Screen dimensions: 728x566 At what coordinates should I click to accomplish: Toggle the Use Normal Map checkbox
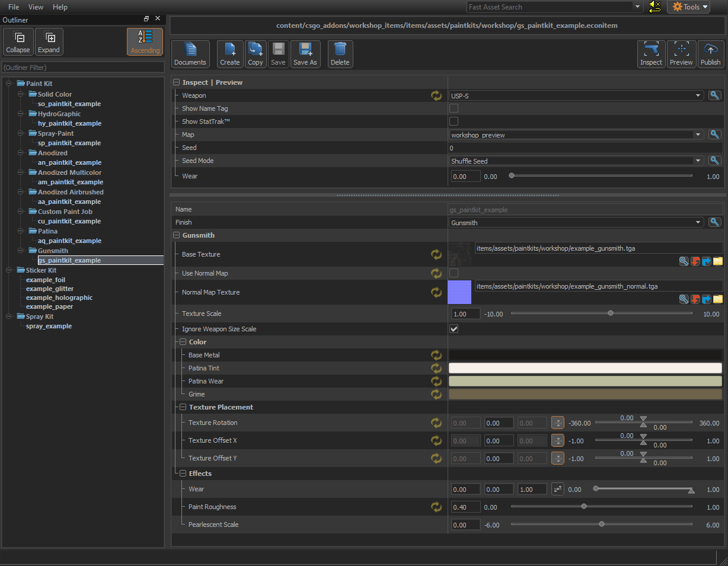(x=454, y=273)
